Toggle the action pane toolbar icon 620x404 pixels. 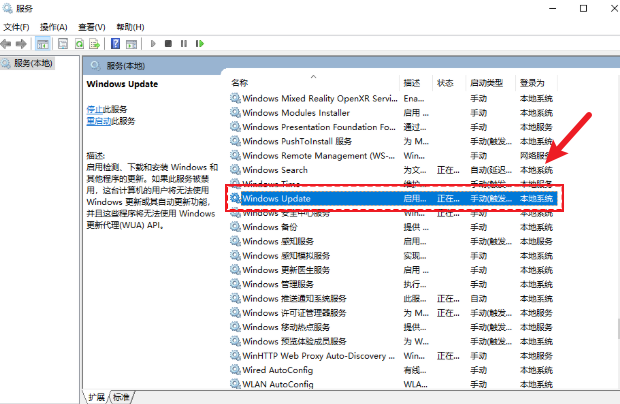coord(131,44)
